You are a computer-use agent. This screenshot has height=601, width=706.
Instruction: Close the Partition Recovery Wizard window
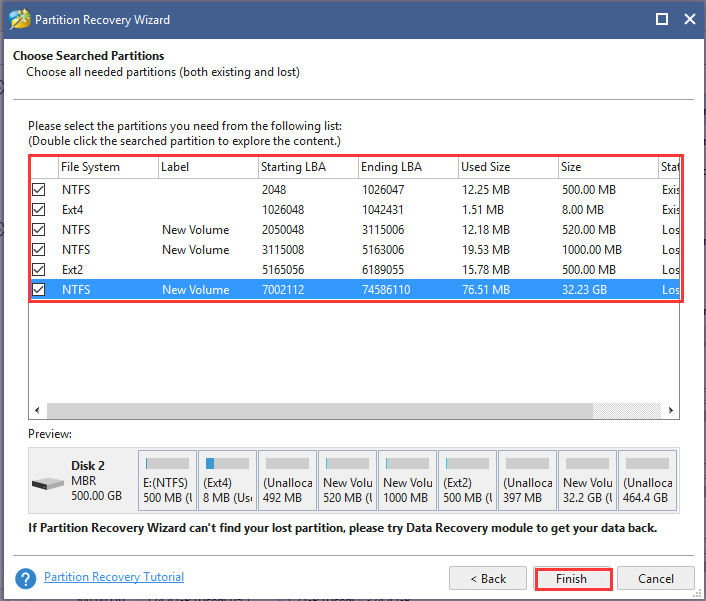[689, 19]
